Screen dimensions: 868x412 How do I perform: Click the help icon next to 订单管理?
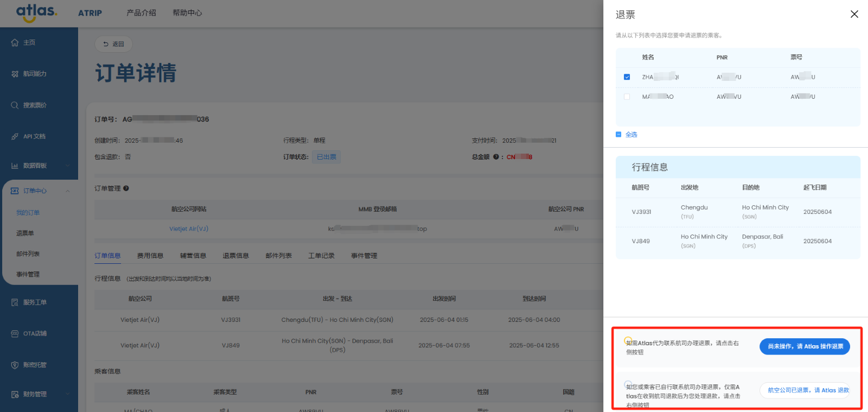(x=126, y=188)
